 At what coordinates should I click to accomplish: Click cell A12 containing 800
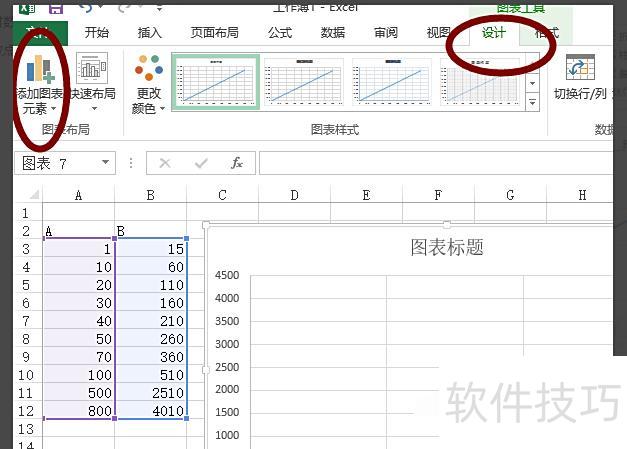[78, 411]
